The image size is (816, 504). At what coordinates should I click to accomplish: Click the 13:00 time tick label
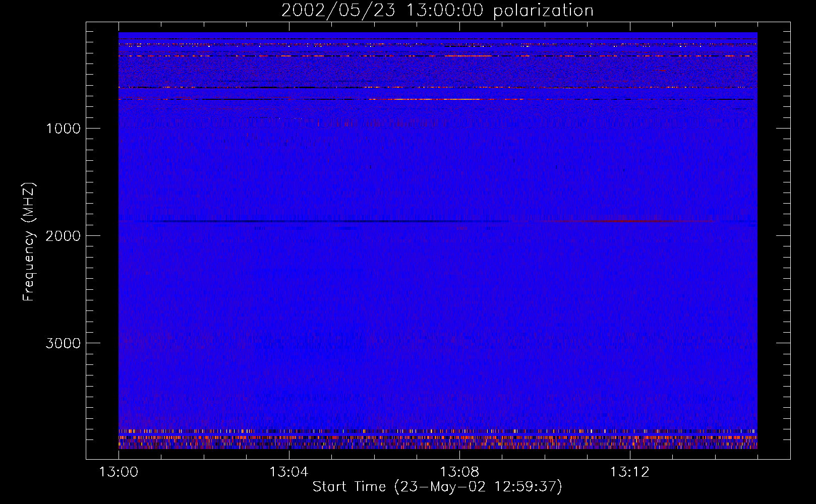pos(119,472)
